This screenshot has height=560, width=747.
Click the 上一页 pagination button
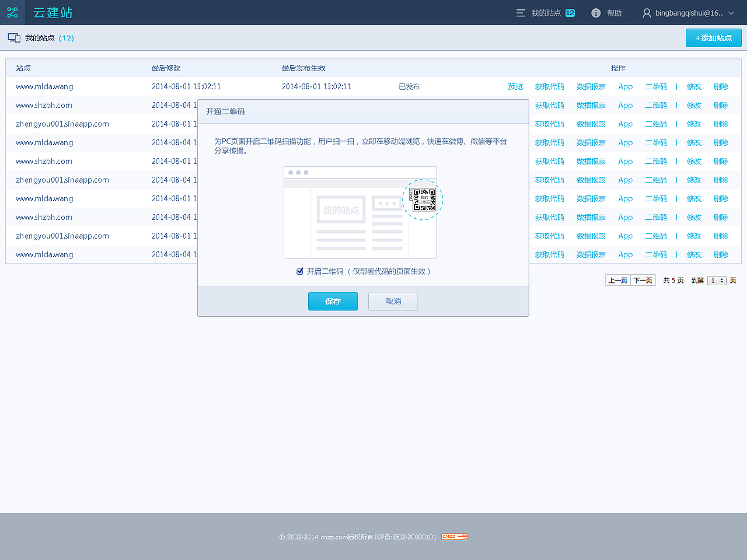click(618, 281)
